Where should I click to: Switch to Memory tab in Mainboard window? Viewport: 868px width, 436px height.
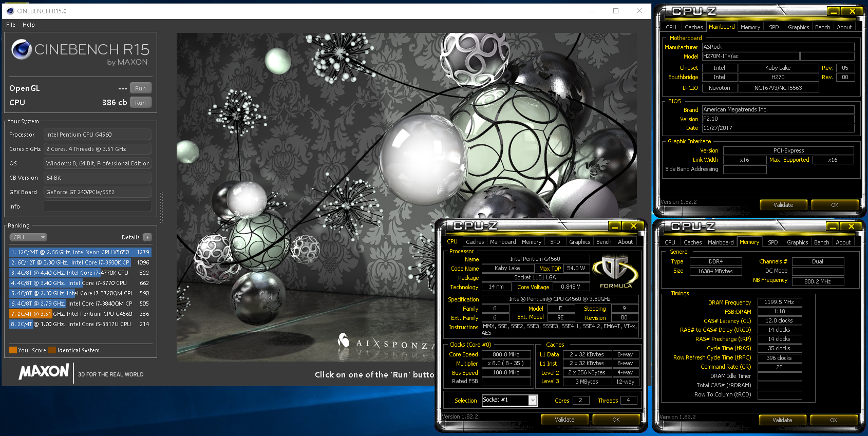(750, 27)
